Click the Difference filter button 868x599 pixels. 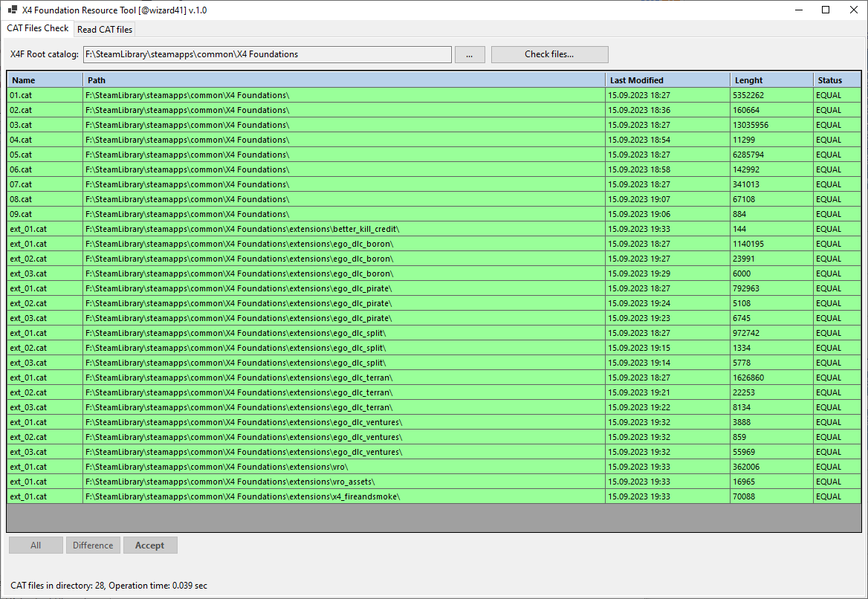[x=93, y=545]
